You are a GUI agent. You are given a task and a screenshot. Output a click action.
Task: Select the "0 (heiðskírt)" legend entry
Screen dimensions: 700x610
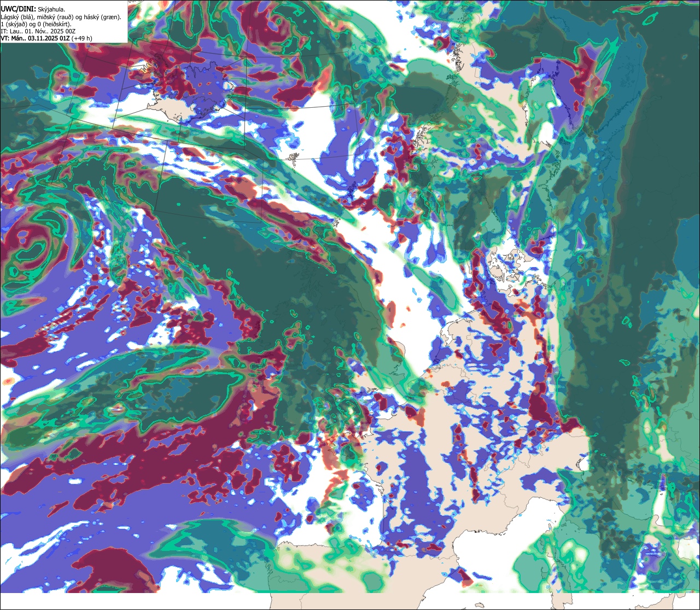tap(53, 25)
